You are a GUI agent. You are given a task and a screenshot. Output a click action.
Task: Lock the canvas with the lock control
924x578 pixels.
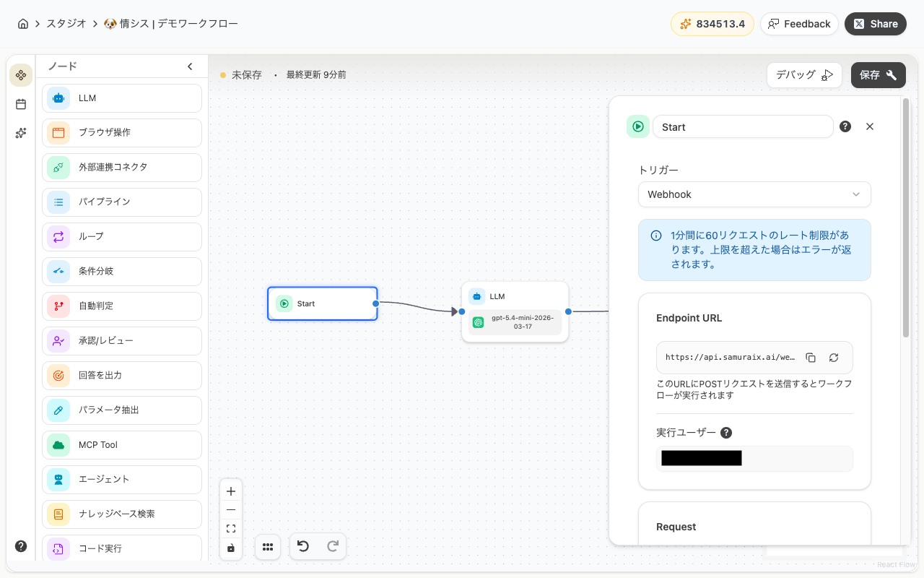pos(231,549)
